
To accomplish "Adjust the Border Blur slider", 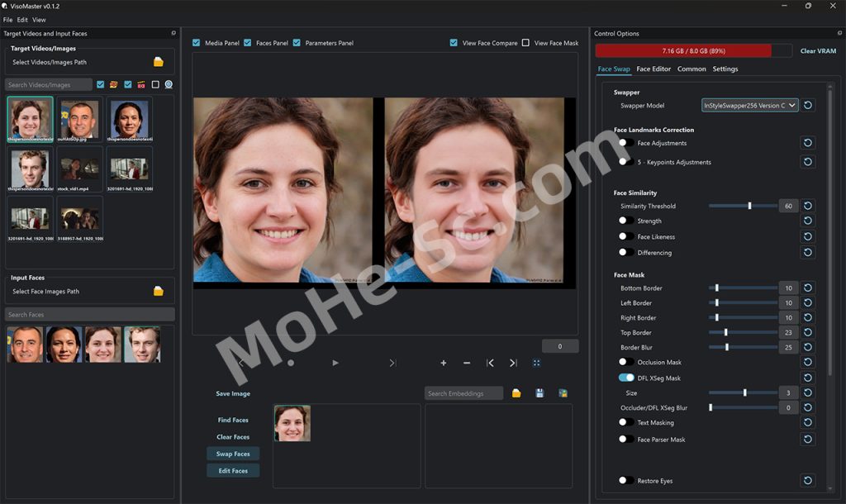I will 727,347.
